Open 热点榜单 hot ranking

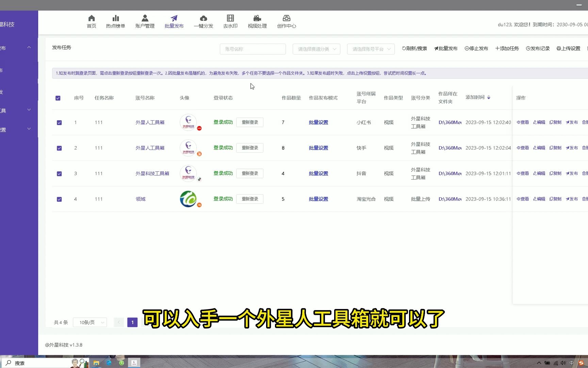click(115, 21)
